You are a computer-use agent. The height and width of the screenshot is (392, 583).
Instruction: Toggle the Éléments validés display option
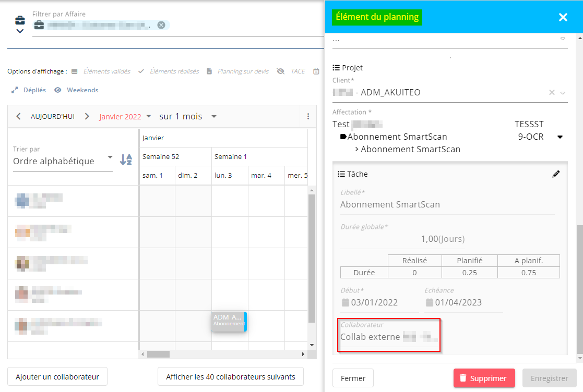101,71
